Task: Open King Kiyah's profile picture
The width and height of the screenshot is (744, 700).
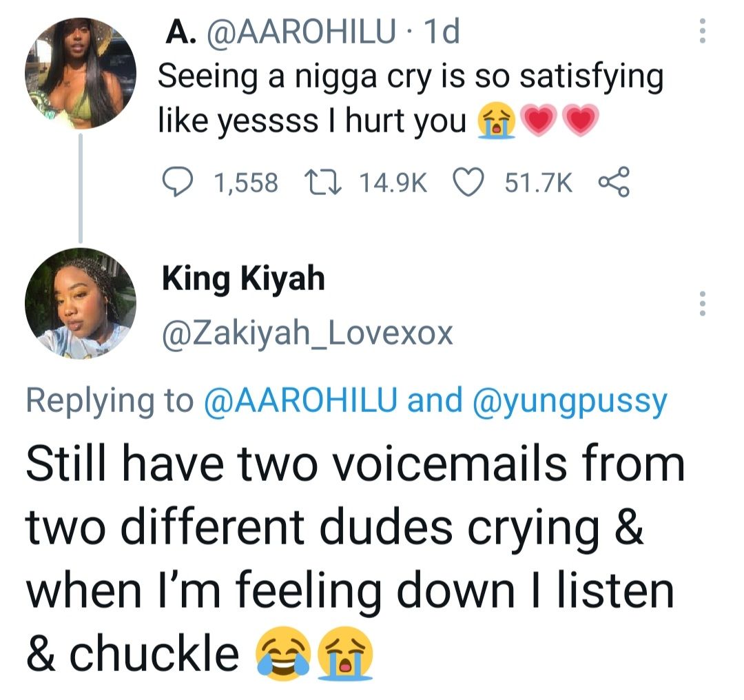Action: coord(81,302)
